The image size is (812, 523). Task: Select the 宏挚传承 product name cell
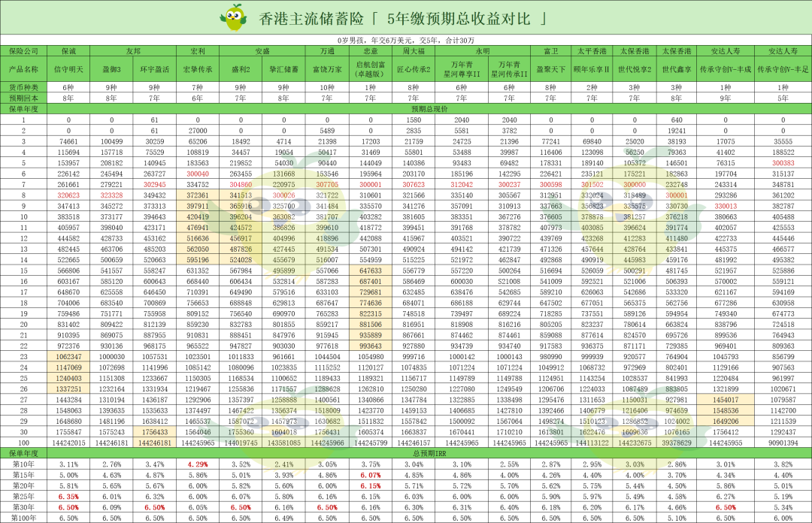(198, 68)
